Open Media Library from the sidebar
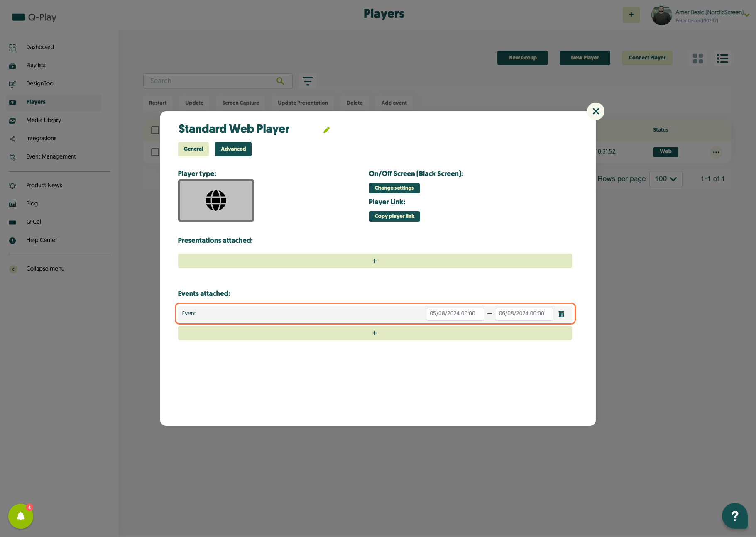 pyautogui.click(x=44, y=120)
